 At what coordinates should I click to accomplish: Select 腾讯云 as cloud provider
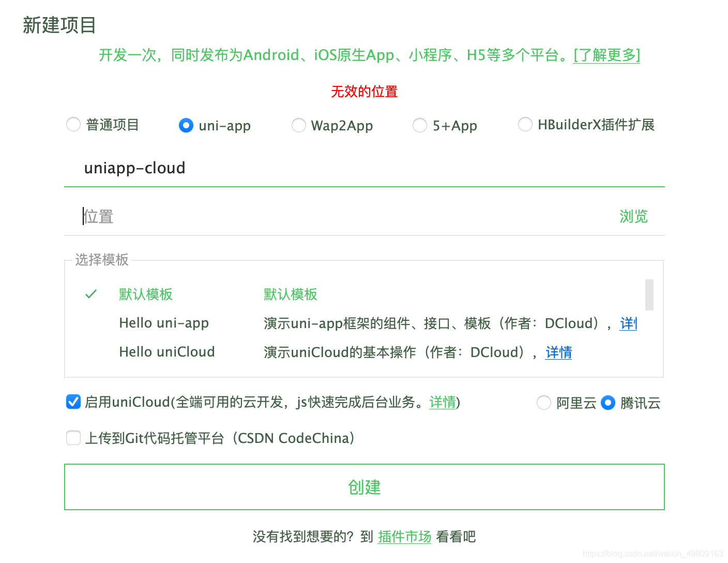click(608, 403)
